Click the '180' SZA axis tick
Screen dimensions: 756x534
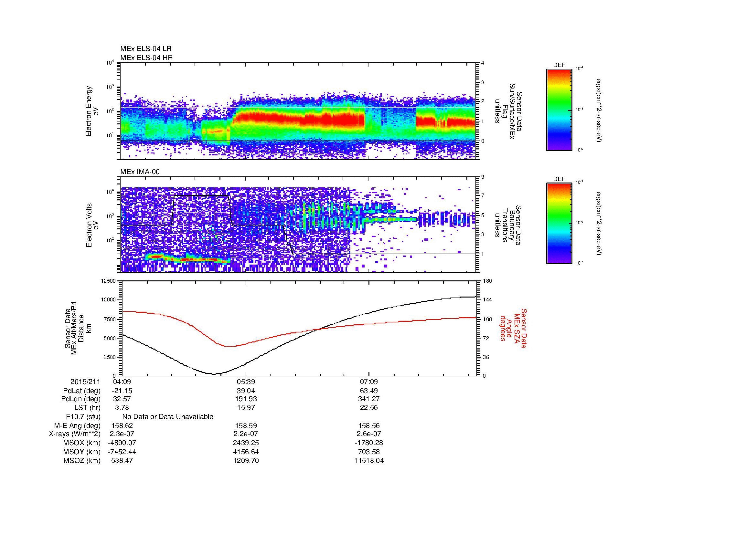(487, 281)
